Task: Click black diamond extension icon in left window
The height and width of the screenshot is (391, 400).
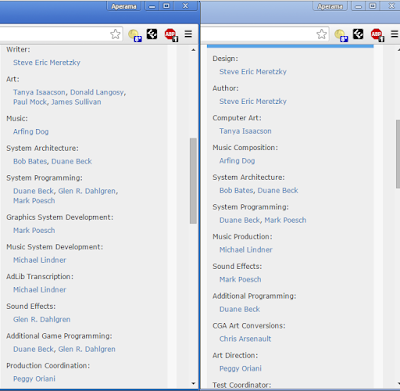Action: pyautogui.click(x=152, y=34)
